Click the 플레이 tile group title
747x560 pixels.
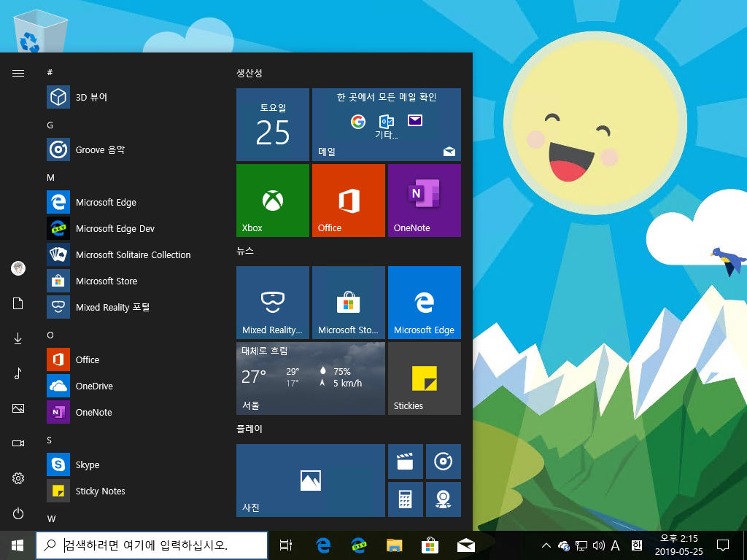point(249,429)
